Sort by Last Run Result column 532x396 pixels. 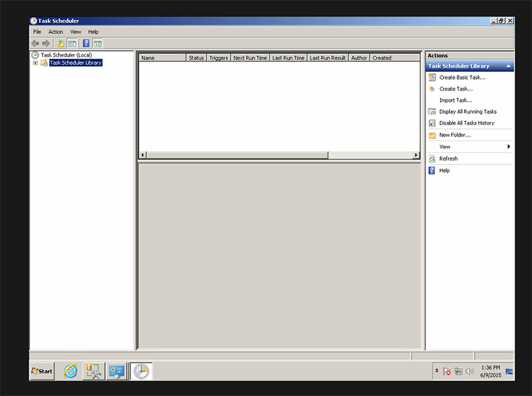[328, 58]
